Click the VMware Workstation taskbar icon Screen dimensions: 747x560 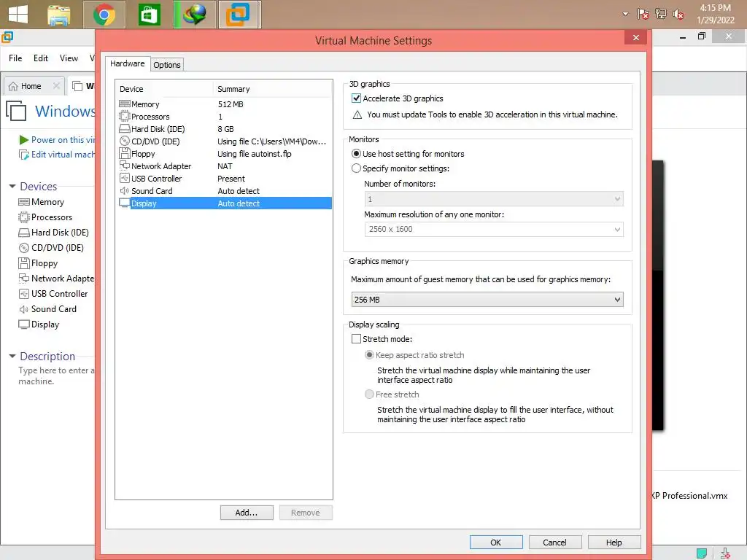(239, 15)
